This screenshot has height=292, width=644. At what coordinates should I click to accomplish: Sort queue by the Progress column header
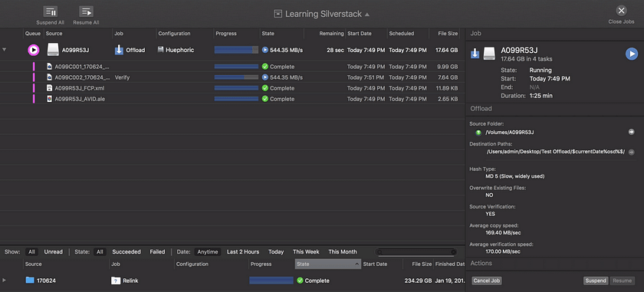(x=236, y=33)
